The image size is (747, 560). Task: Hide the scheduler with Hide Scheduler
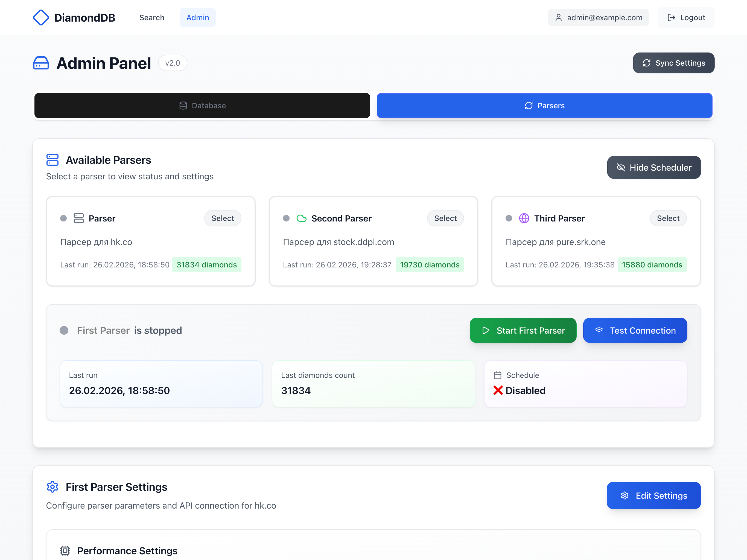[654, 168]
